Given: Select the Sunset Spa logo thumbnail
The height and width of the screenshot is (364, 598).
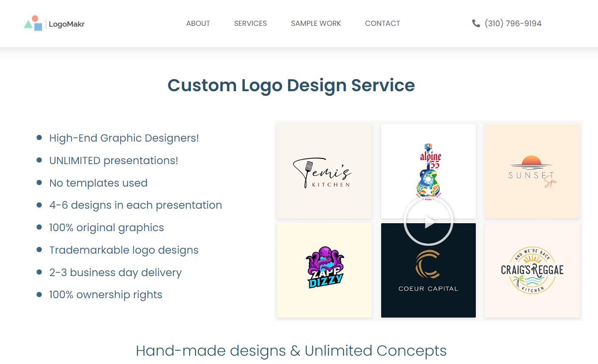Looking at the screenshot, I should pyautogui.click(x=532, y=171).
